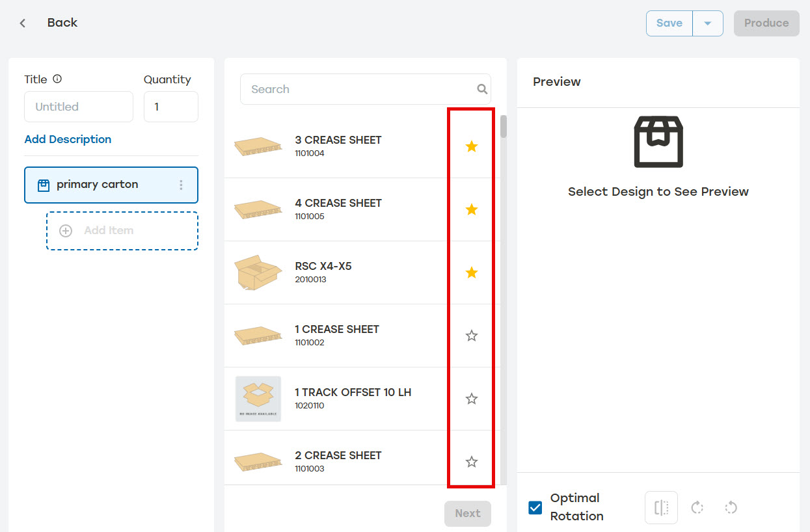Click the Title info icon
This screenshot has width=810, height=532.
[57, 79]
